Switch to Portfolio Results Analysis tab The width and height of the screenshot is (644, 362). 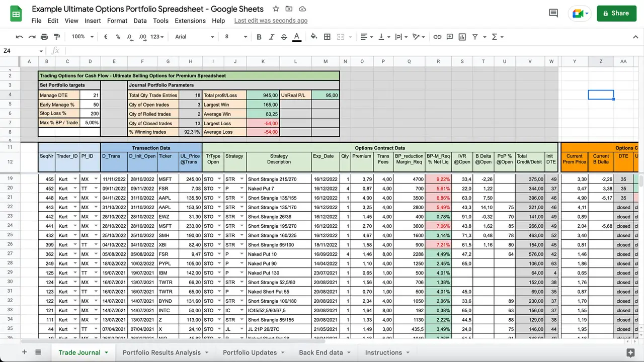tap(162, 352)
